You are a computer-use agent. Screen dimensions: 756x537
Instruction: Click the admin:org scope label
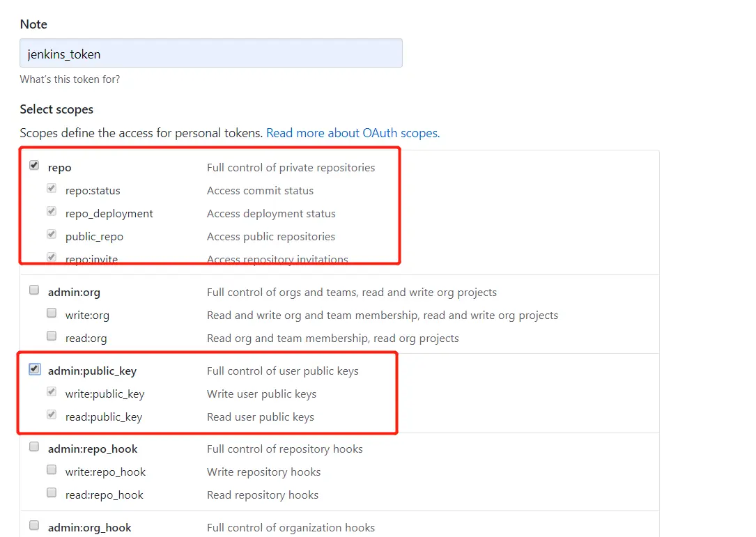pyautogui.click(x=74, y=293)
